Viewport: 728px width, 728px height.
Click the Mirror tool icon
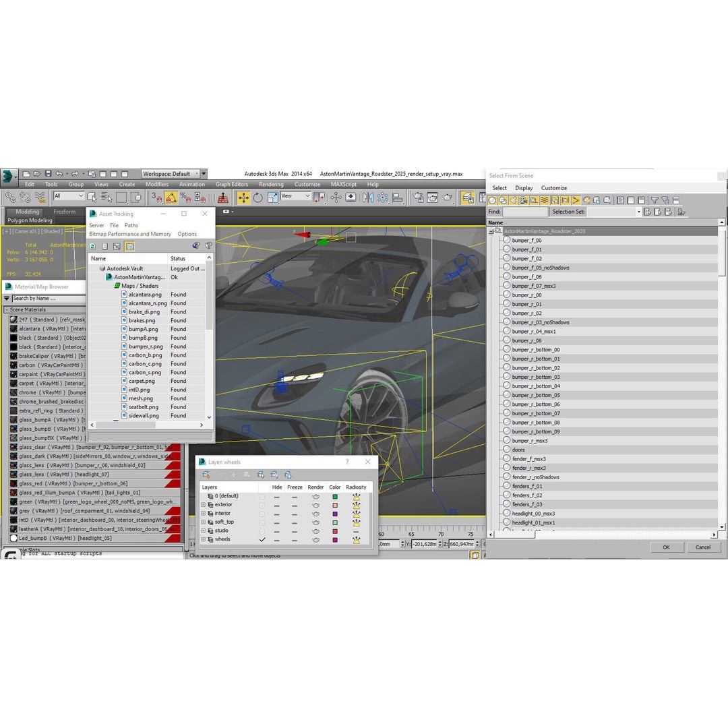coord(368,198)
